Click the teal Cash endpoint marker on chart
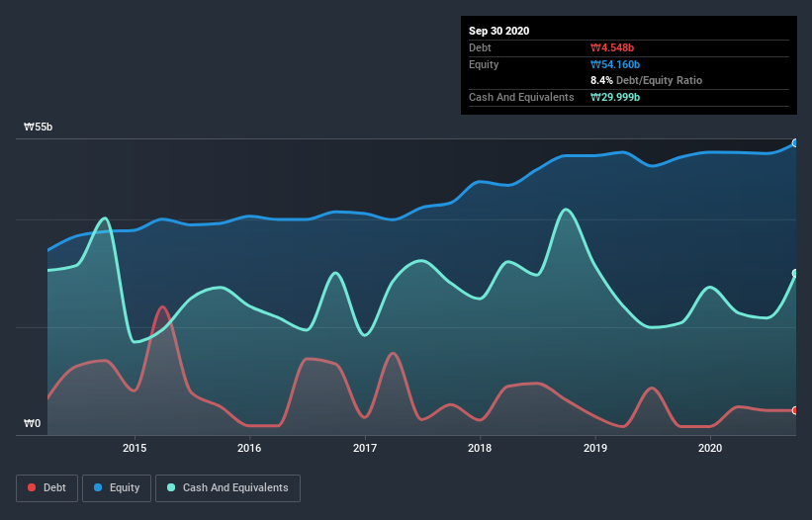The image size is (812, 520). click(795, 273)
